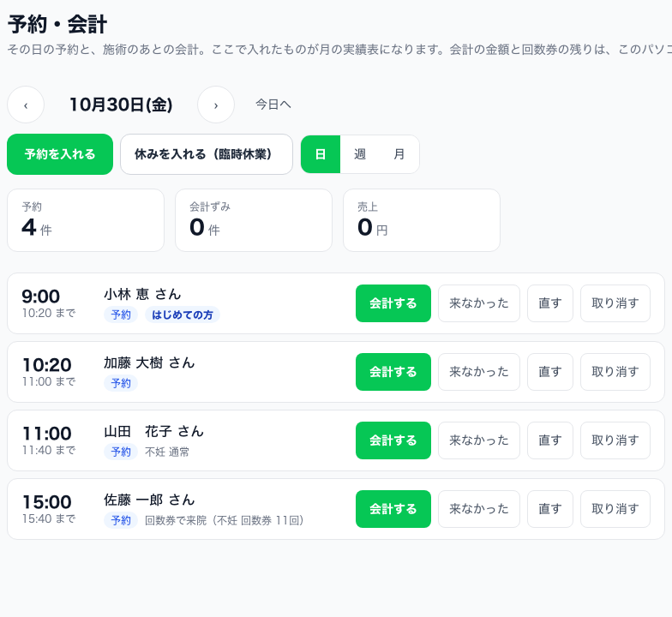This screenshot has height=617, width=672.
Task: Click the 売上 0円 summary card
Action: coord(422,220)
